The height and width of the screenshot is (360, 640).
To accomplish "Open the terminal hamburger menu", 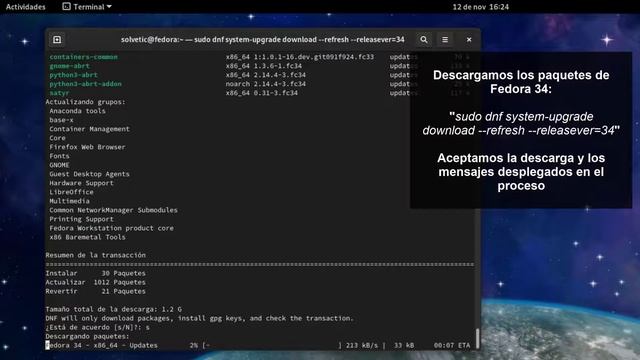I will (445, 40).
